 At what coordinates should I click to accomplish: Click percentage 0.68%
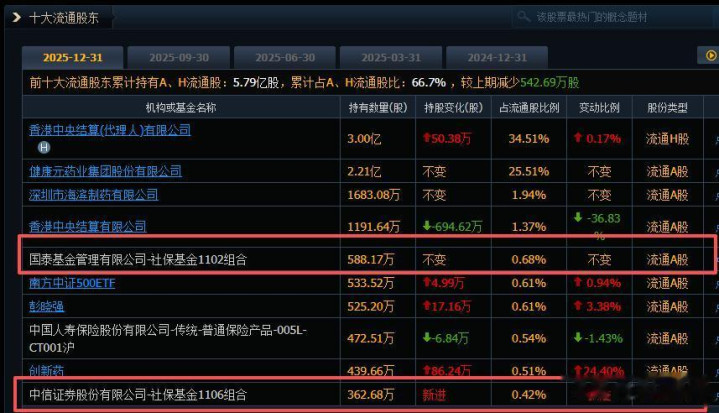[x=529, y=259]
